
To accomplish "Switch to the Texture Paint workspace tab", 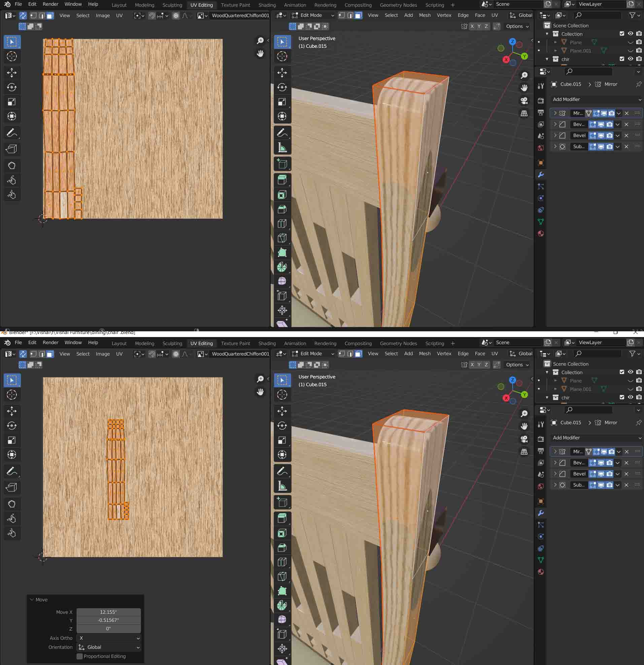I will [235, 5].
